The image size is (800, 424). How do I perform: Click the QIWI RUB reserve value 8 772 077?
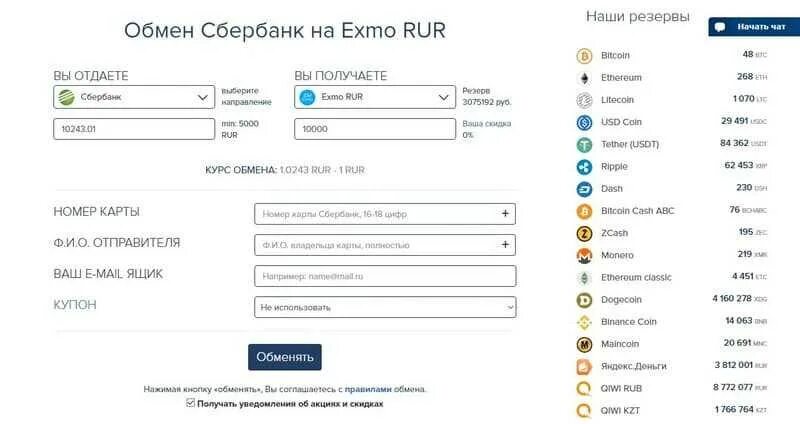click(x=733, y=387)
